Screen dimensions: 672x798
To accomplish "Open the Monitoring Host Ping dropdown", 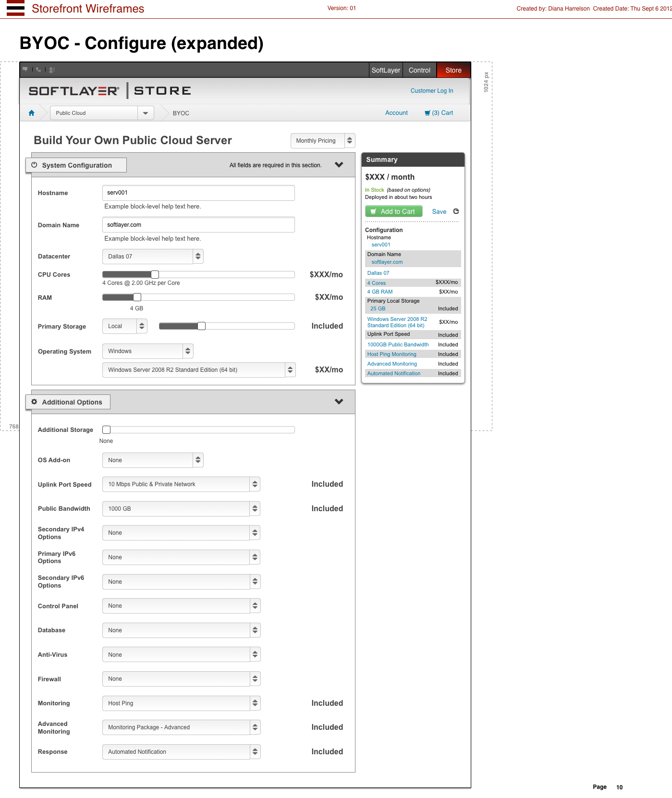I will tap(181, 703).
